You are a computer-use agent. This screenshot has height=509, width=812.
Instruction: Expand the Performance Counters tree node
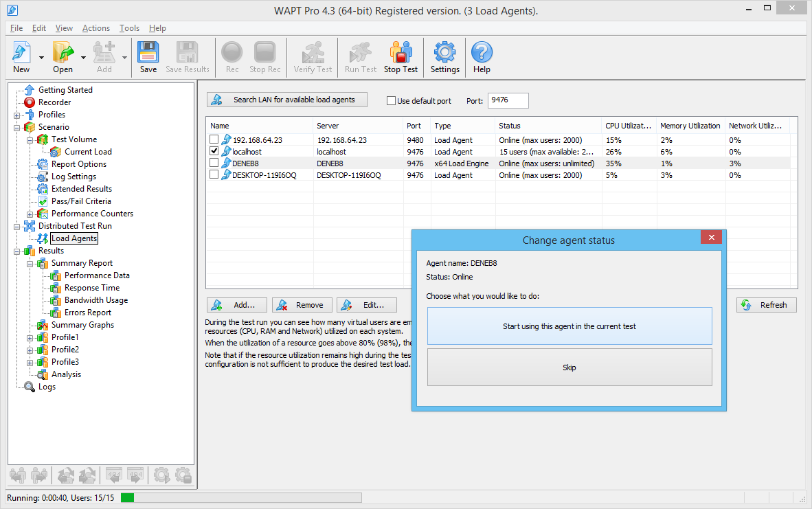pos(30,214)
